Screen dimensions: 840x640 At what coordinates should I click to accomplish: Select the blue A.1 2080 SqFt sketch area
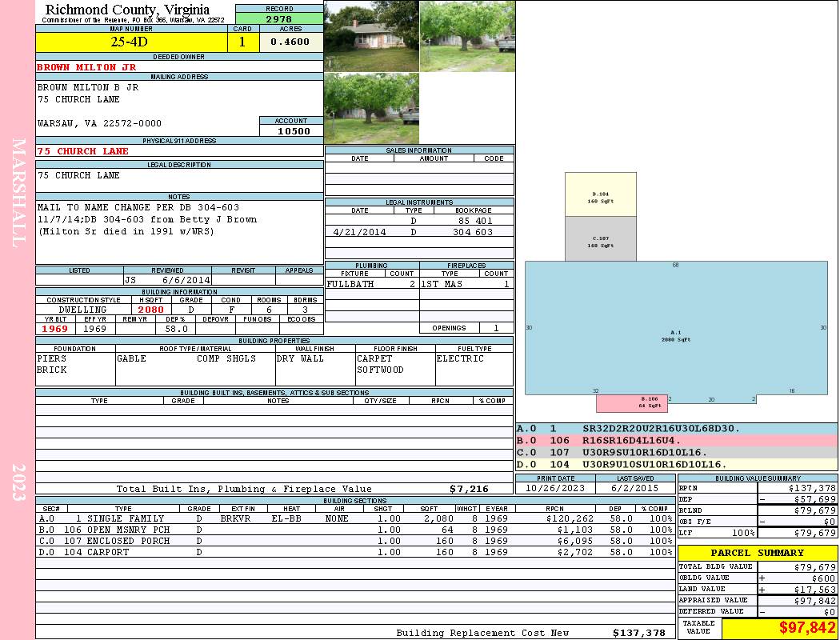point(676,328)
